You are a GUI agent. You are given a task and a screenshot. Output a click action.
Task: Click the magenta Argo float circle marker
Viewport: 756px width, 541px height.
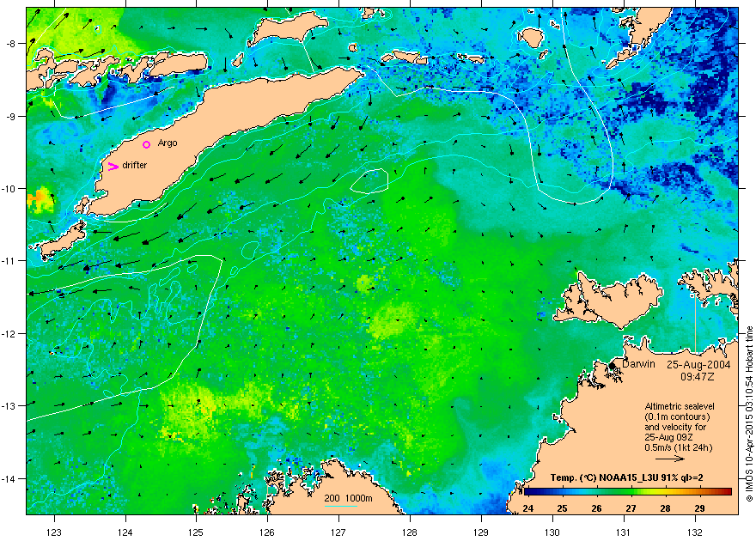[147, 144]
